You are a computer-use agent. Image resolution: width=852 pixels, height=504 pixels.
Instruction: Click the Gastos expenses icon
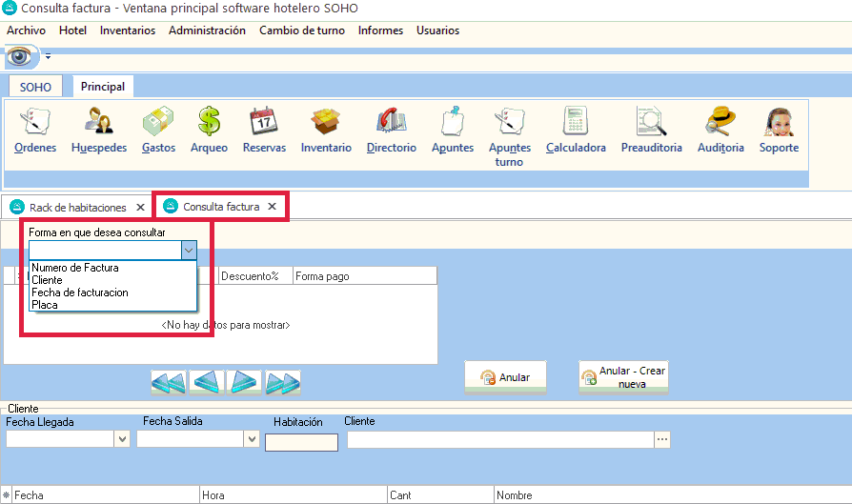(158, 123)
